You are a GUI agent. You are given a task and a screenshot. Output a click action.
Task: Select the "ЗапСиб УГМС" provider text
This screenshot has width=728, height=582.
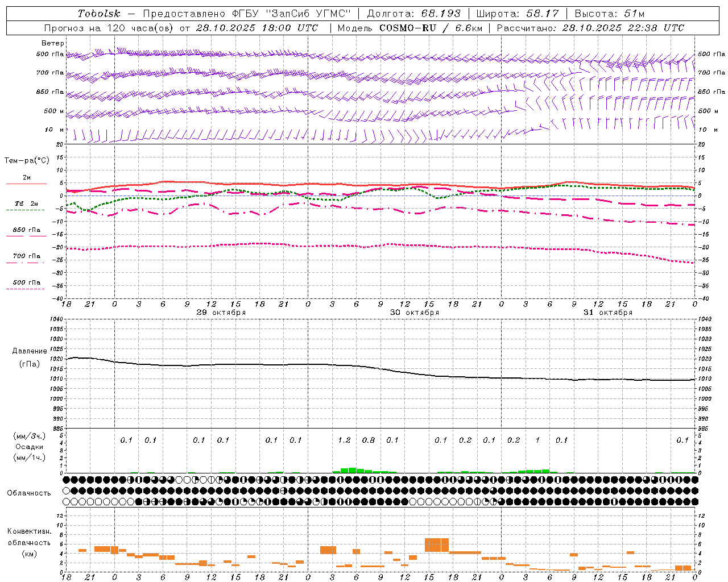308,14
